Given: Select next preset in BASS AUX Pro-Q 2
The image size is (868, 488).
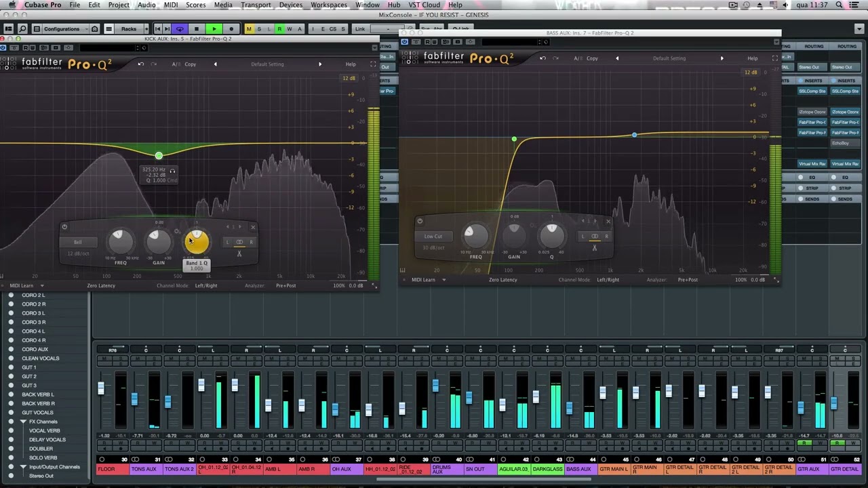Looking at the screenshot, I should [722, 58].
